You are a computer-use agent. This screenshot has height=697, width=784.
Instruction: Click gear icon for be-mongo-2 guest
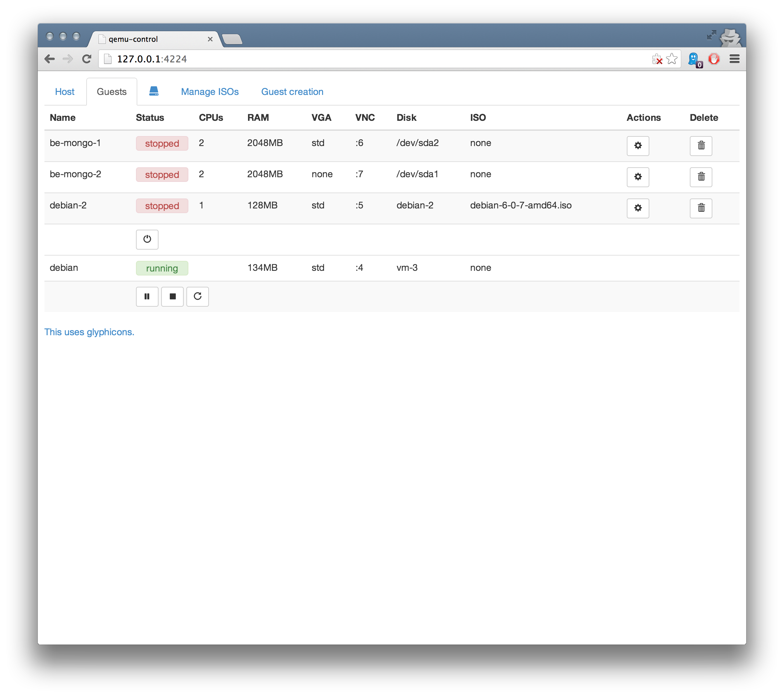(637, 177)
